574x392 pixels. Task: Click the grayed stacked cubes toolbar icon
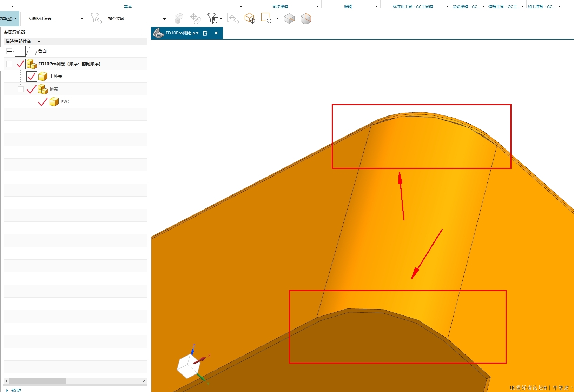[179, 19]
